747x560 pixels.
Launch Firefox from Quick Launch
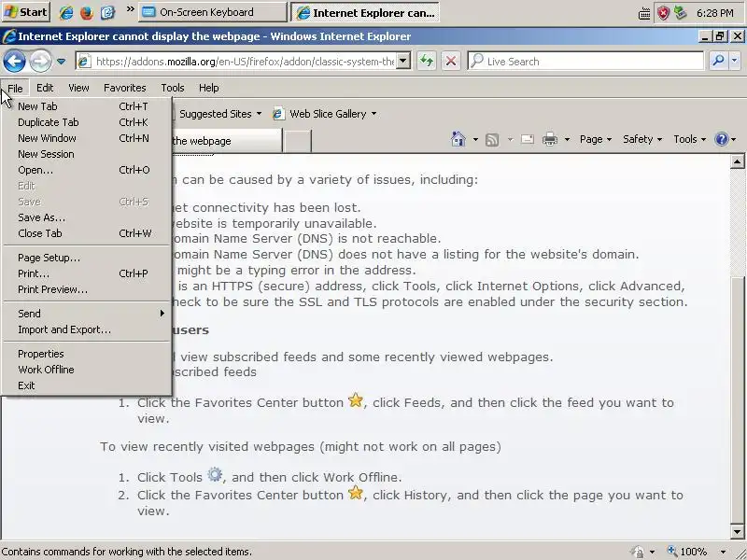87,12
